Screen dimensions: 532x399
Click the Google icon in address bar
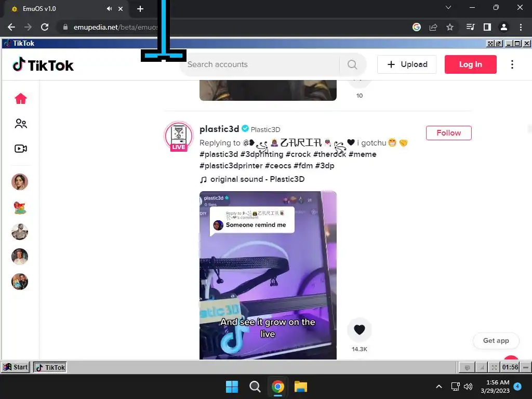click(x=417, y=27)
